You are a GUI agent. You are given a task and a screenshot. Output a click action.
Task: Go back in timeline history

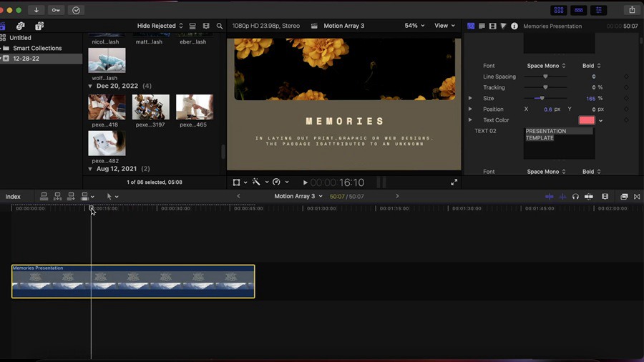click(x=238, y=196)
